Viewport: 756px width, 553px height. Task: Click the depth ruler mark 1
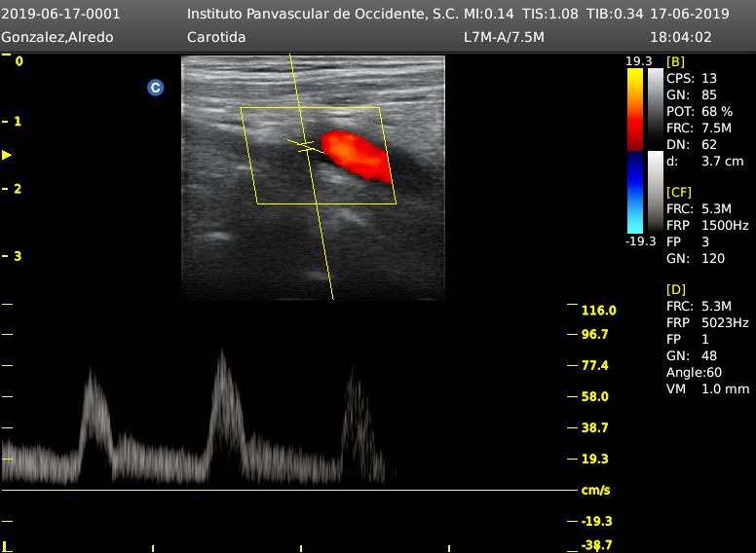click(18, 122)
